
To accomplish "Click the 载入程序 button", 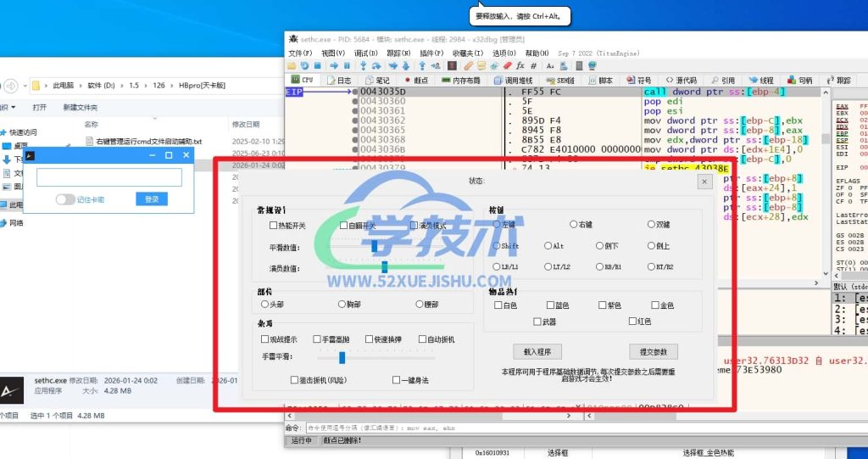I will coord(537,351).
